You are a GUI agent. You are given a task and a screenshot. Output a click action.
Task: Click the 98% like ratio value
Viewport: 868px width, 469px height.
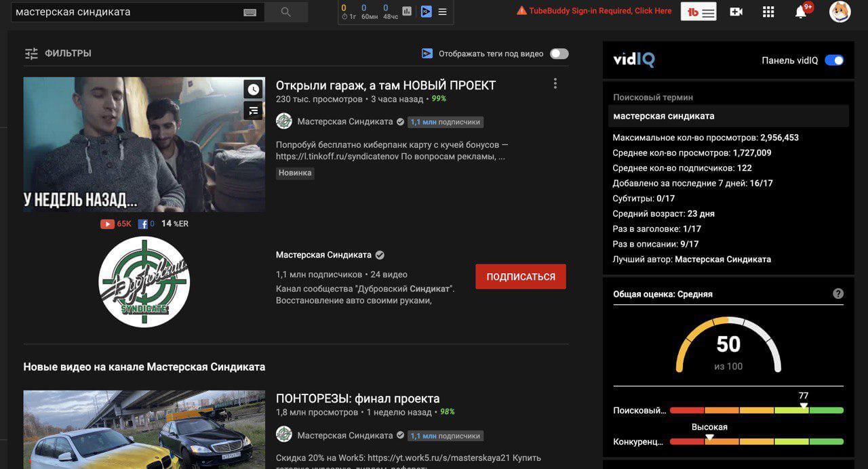pyautogui.click(x=447, y=412)
